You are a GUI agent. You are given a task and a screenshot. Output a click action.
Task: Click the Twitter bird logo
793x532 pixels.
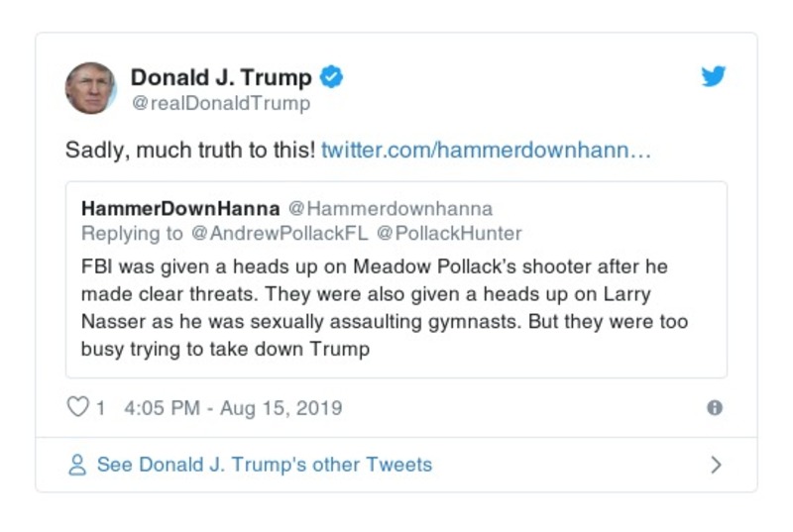pos(714,77)
